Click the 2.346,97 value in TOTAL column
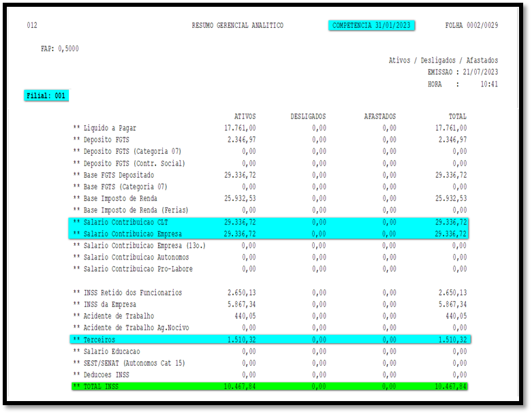Screen dimensions: 532x414 click(452, 140)
